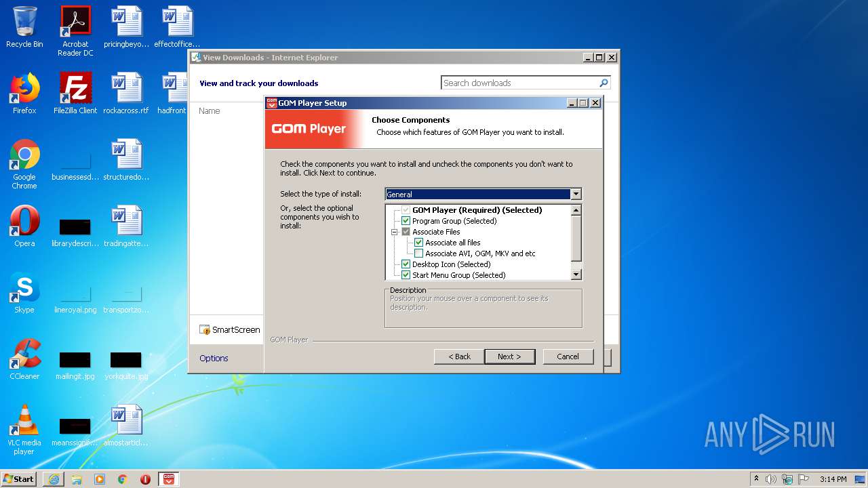Select the lineroyal.png file icon

(75, 298)
